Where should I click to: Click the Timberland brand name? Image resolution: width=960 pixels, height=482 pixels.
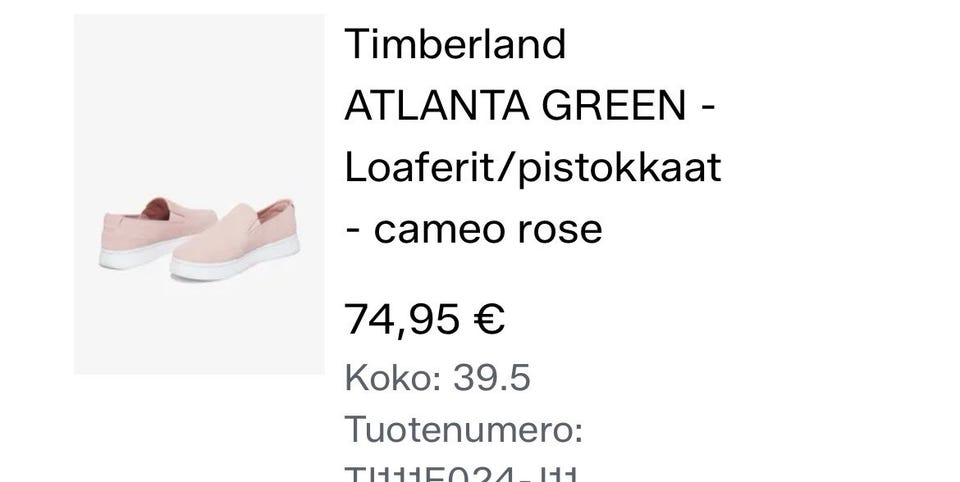click(x=455, y=44)
